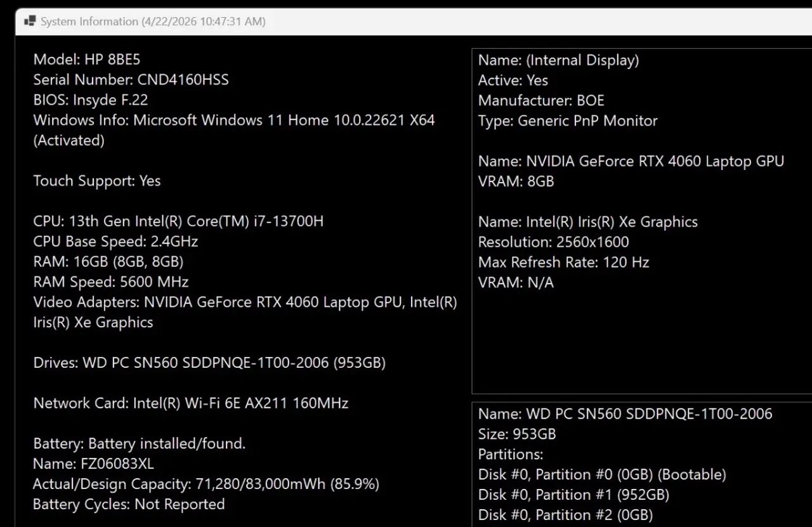Select the "Active: Yes" display line
812x527 pixels.
513,81
